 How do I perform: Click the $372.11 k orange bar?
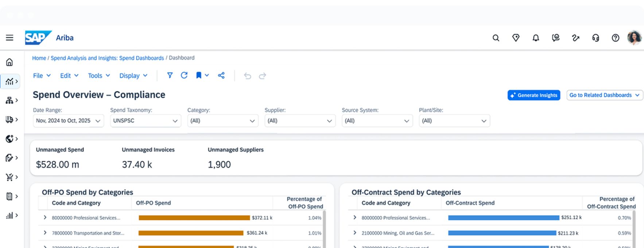pos(194,218)
